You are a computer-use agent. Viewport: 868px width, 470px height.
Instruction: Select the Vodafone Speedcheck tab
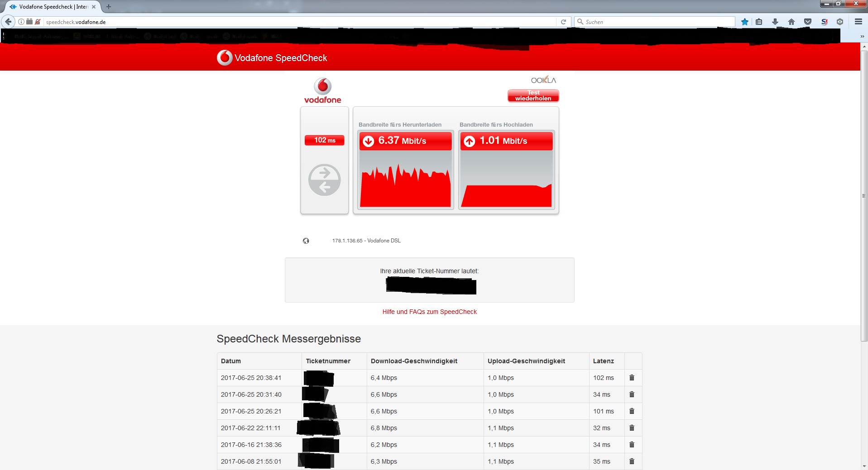tap(50, 6)
